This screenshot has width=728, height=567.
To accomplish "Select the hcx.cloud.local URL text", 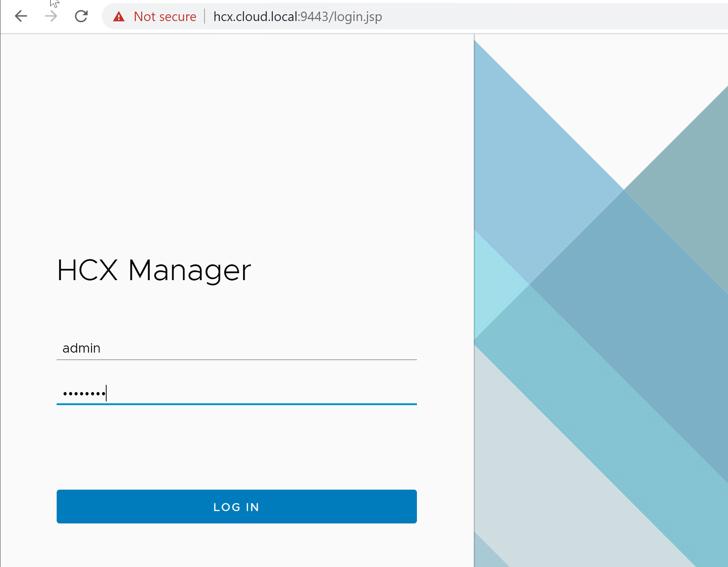I will [256, 17].
